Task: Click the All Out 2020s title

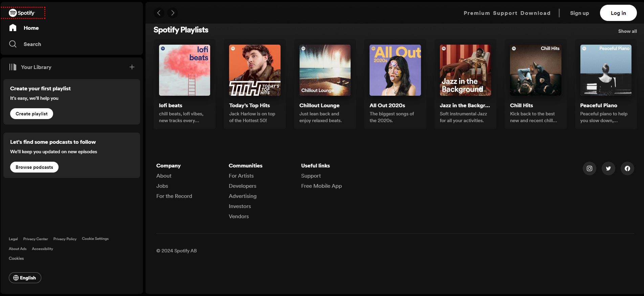Action: tap(387, 106)
